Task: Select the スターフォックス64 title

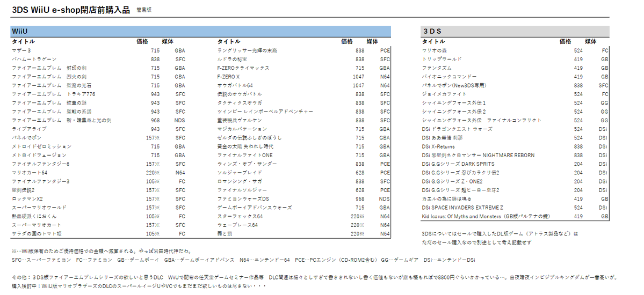Action: 240,216
